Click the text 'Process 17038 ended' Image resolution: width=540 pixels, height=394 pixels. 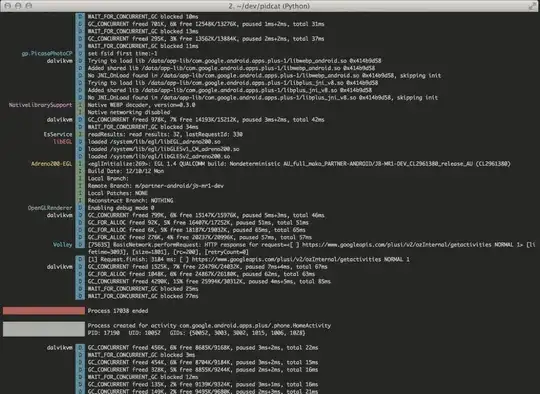pos(118,311)
